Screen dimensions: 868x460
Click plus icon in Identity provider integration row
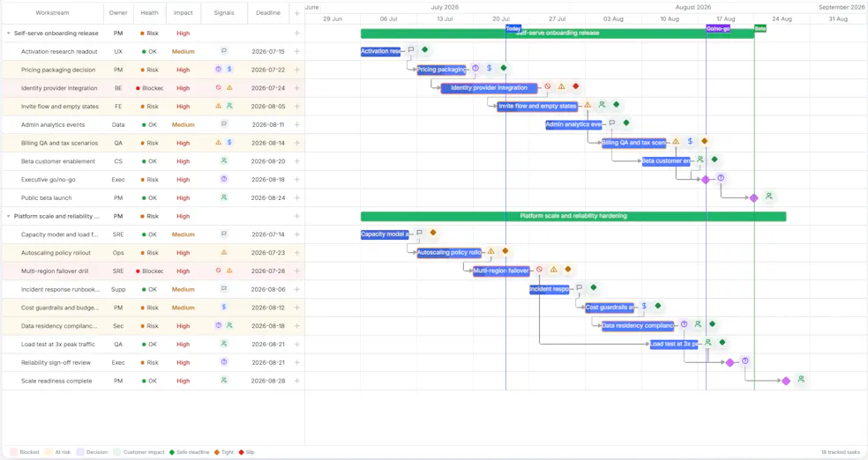(x=296, y=88)
